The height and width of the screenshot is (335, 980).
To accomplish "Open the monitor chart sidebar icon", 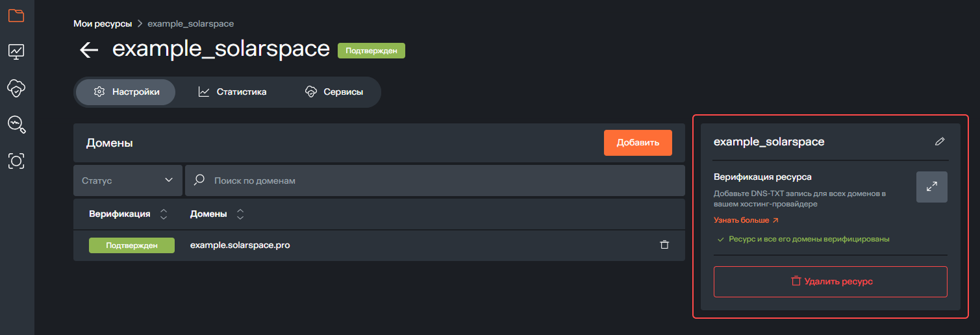I will coord(16,51).
